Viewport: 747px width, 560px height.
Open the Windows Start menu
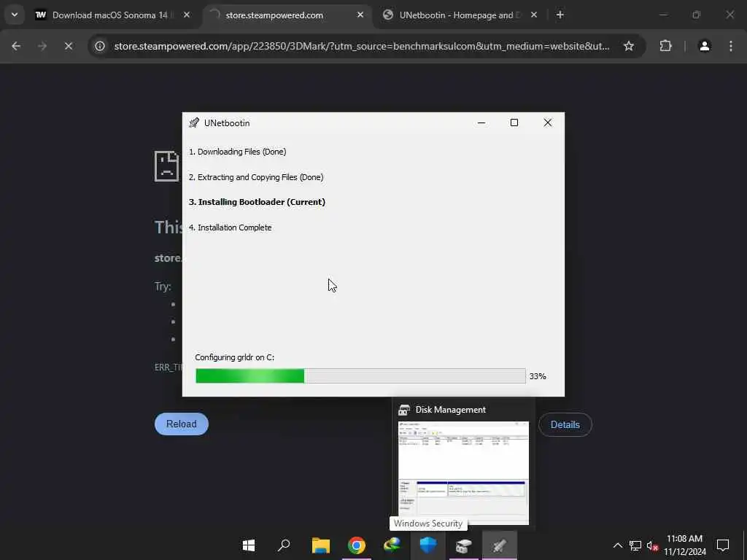(x=249, y=545)
